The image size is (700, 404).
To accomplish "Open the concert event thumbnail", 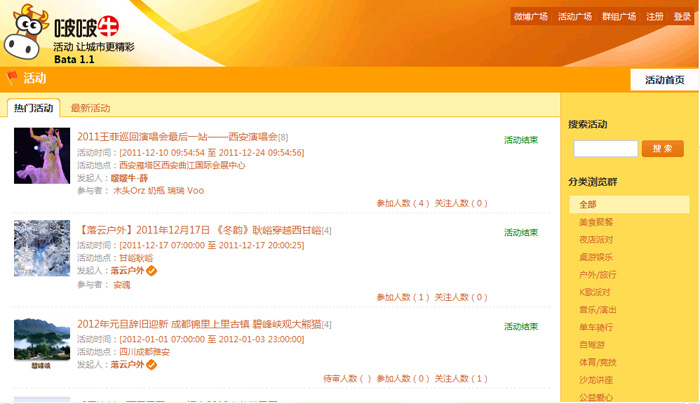I will [42, 156].
